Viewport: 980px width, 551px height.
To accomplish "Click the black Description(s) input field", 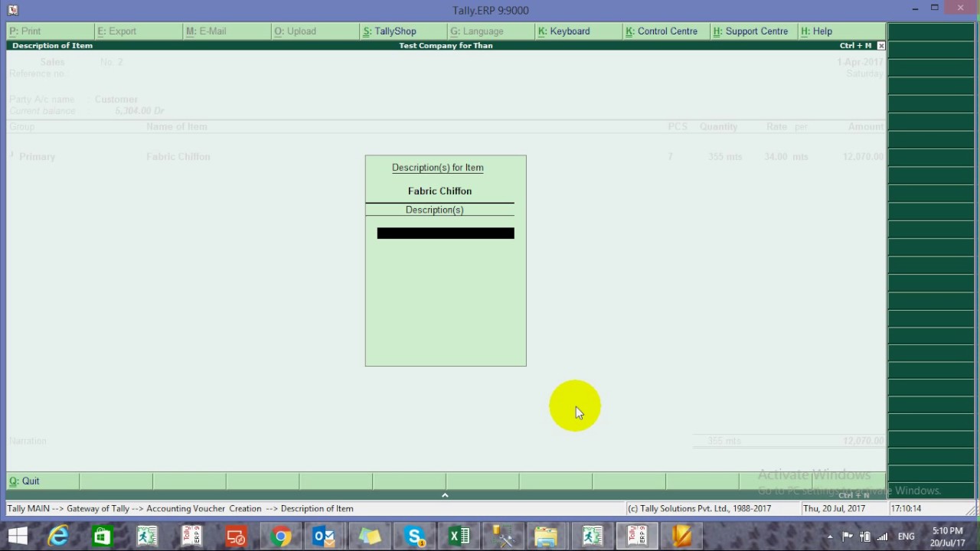I will pyautogui.click(x=446, y=233).
